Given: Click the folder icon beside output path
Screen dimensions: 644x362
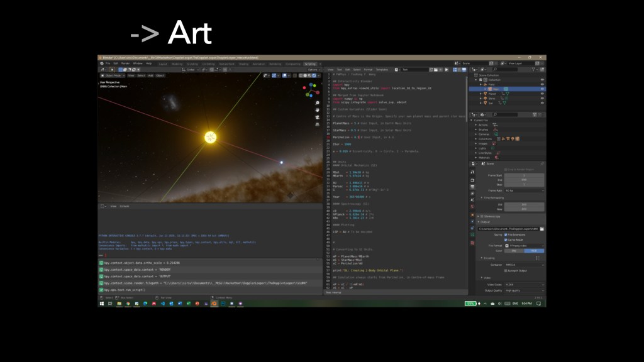Looking at the screenshot, I should coord(542,229).
